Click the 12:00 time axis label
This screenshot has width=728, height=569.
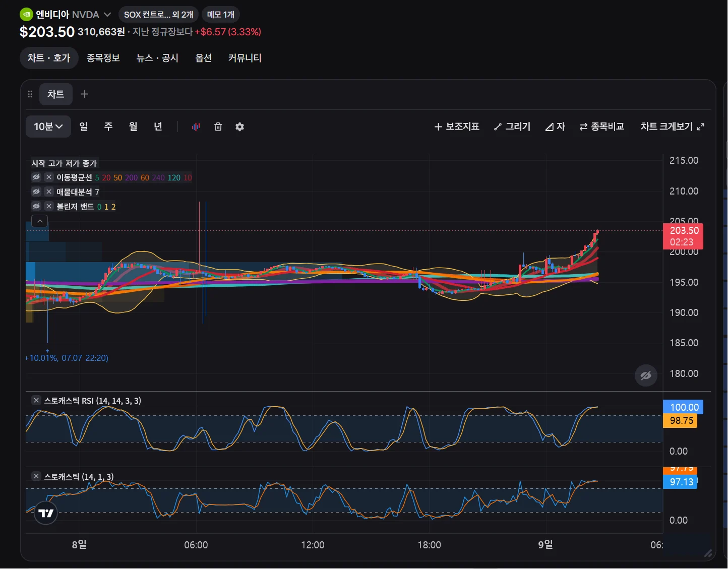(313, 545)
